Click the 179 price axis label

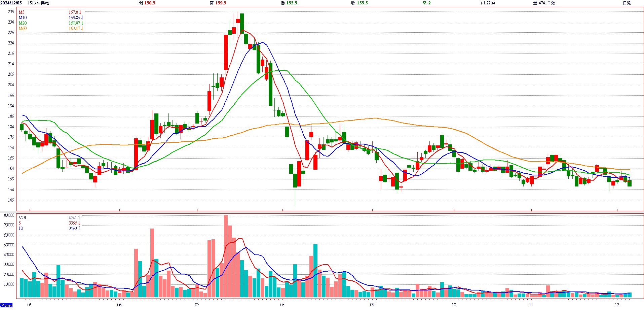(x=11, y=137)
